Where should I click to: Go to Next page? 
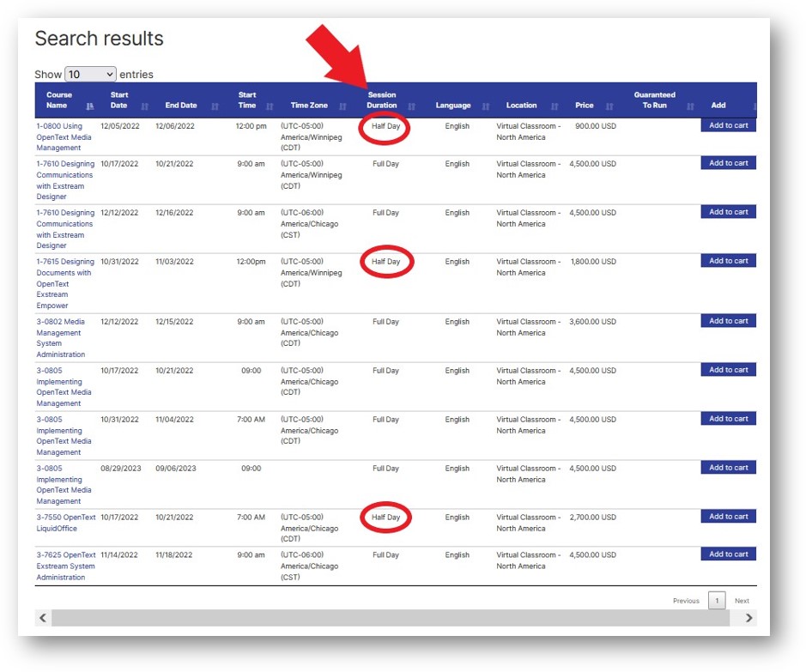742,601
